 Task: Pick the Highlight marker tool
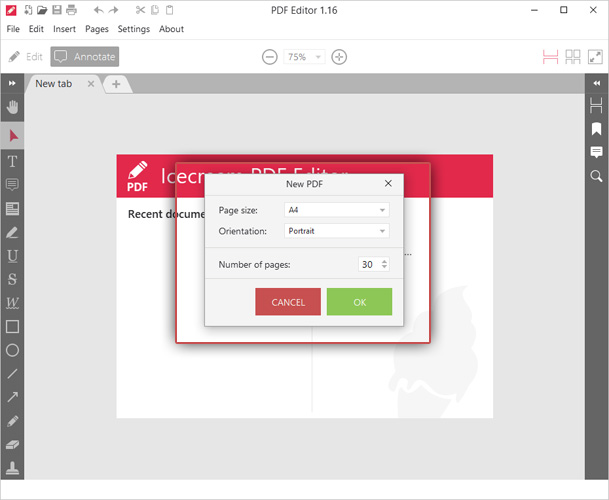(x=12, y=232)
